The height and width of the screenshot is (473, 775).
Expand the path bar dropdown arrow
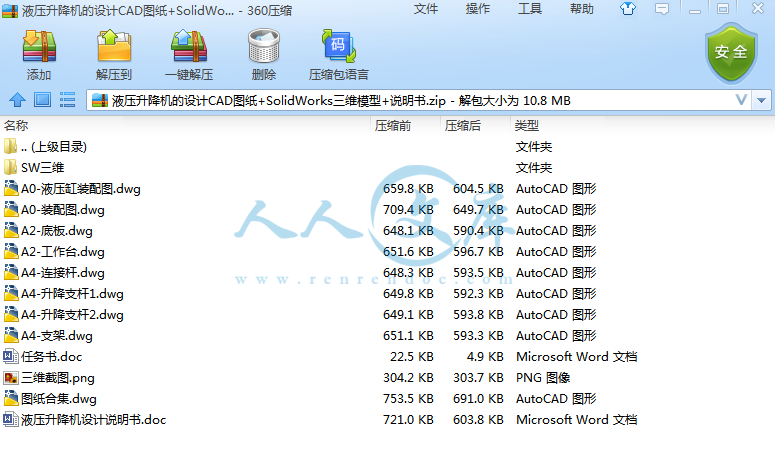(x=761, y=100)
